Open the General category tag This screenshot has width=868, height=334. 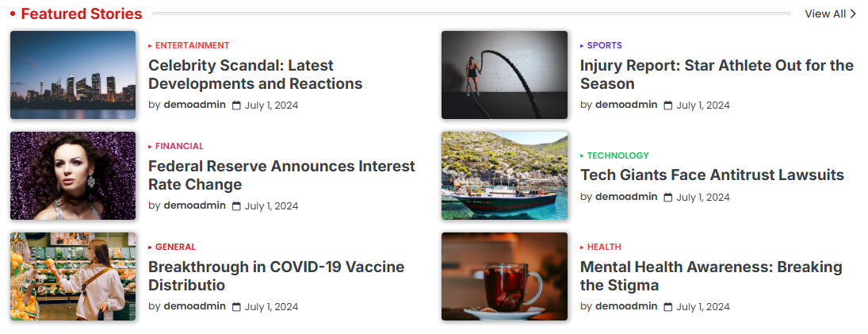(x=175, y=247)
